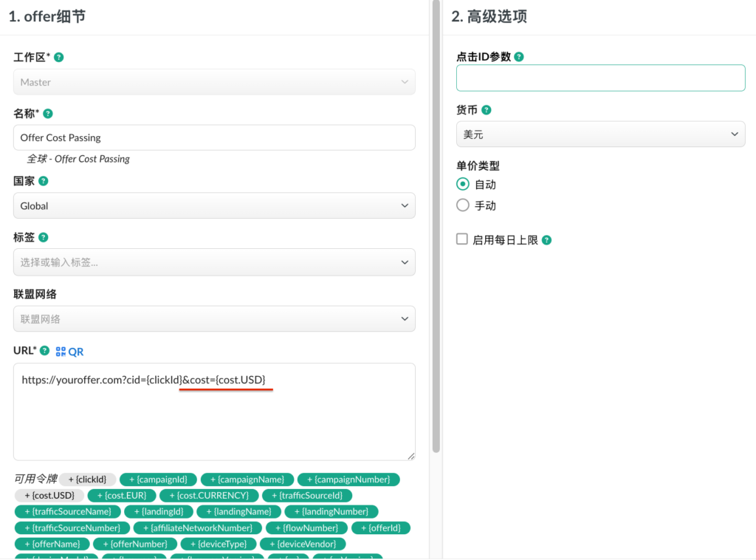Image resolution: width=756 pixels, height=560 pixels.
Task: Open the 货币 美元 currency dropdown
Action: [x=600, y=134]
